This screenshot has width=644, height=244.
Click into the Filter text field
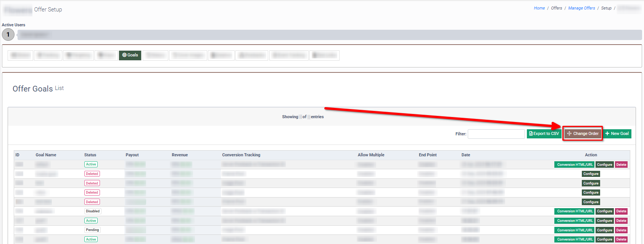tap(496, 134)
